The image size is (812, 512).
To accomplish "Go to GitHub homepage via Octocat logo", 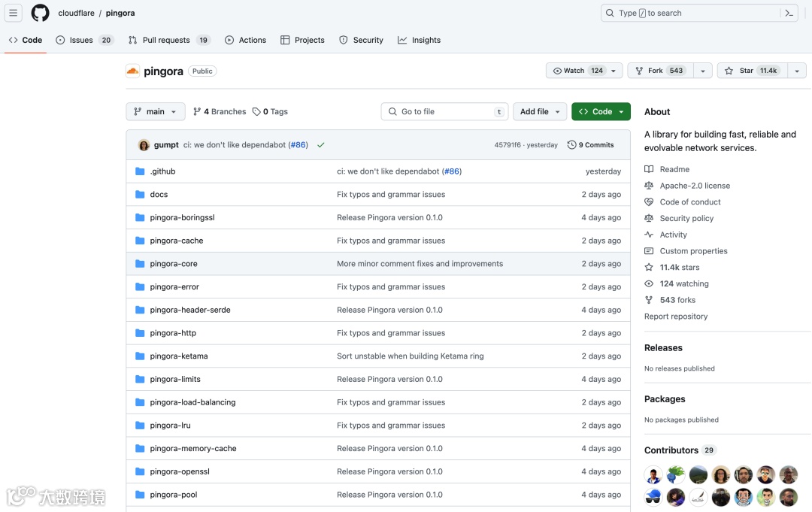I will click(40, 13).
